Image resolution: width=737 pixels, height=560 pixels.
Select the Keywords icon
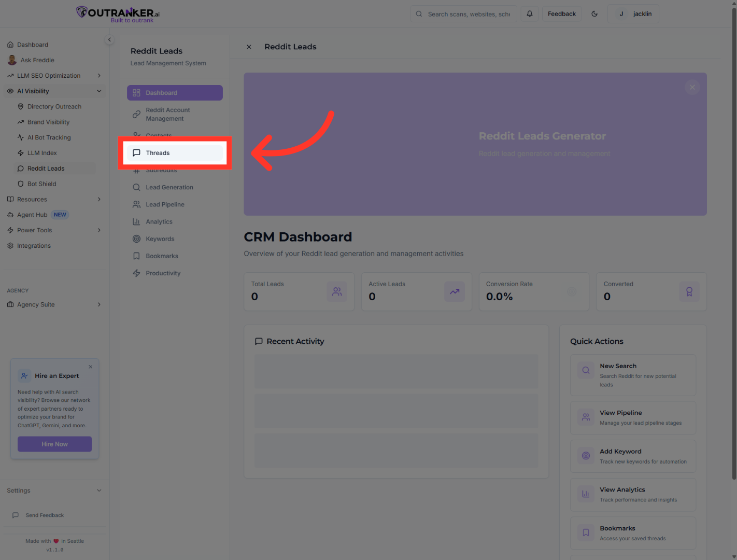point(136,239)
